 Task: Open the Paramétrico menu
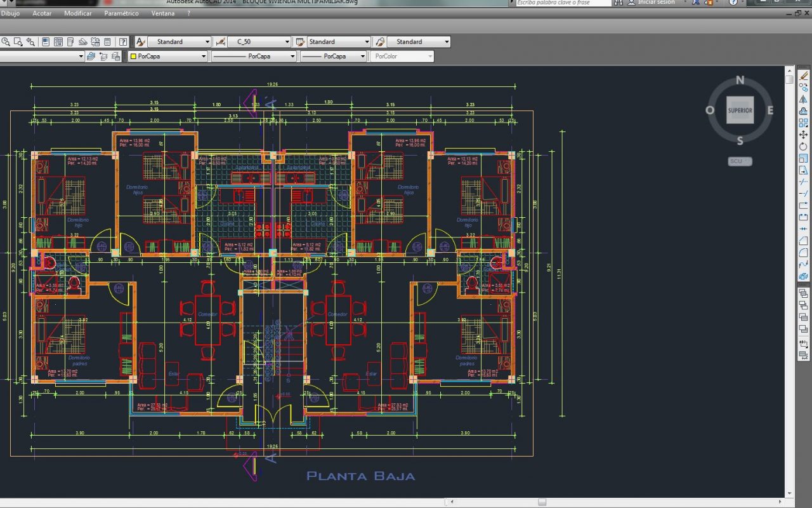click(x=121, y=13)
